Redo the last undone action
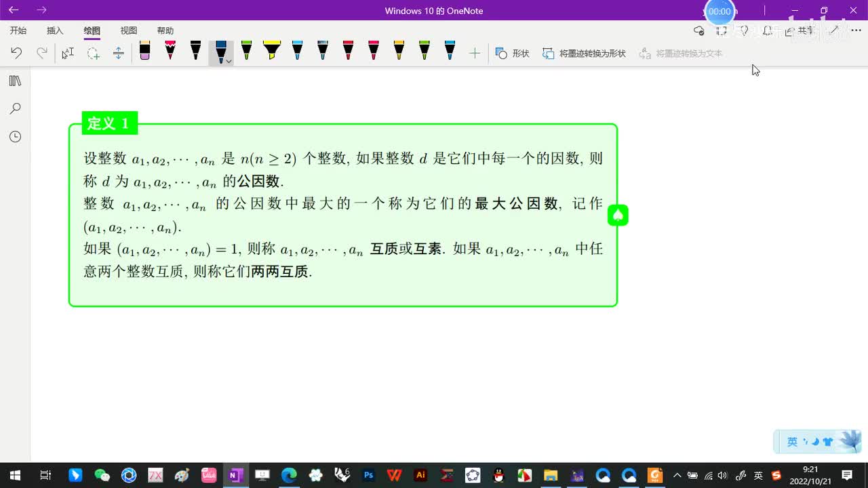 42,53
